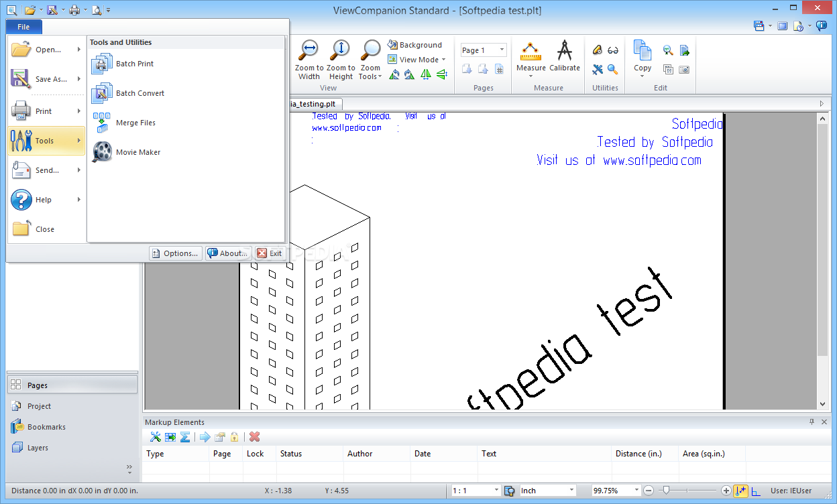Click the red X delete markup icon
The height and width of the screenshot is (504, 837).
(x=255, y=437)
